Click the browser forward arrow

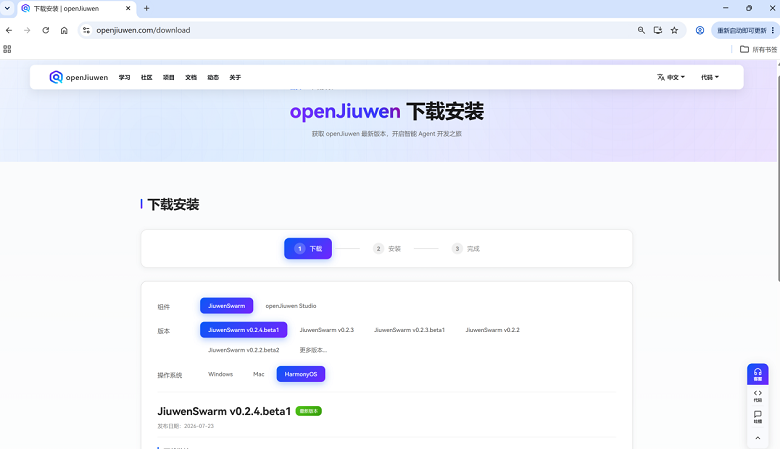[27, 30]
